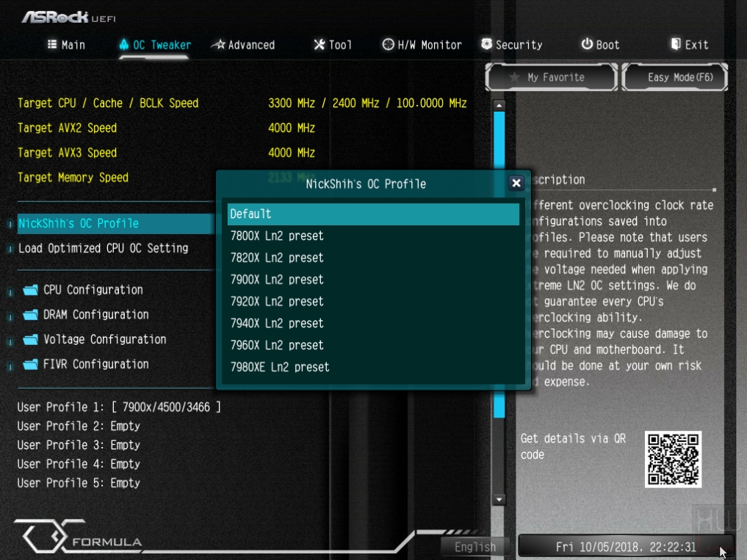747x560 pixels.
Task: Open the Main tab
Action: (67, 45)
